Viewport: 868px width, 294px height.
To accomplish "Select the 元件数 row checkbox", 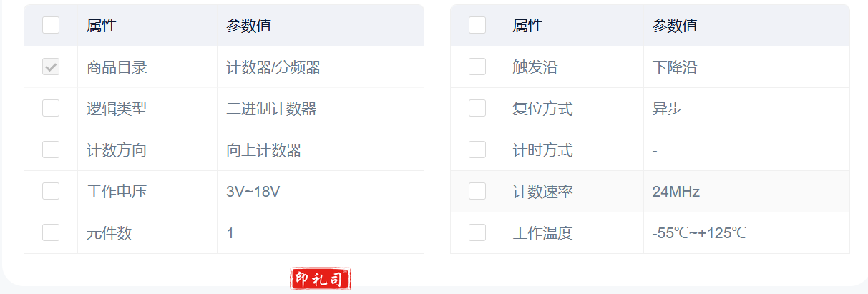I will point(51,232).
